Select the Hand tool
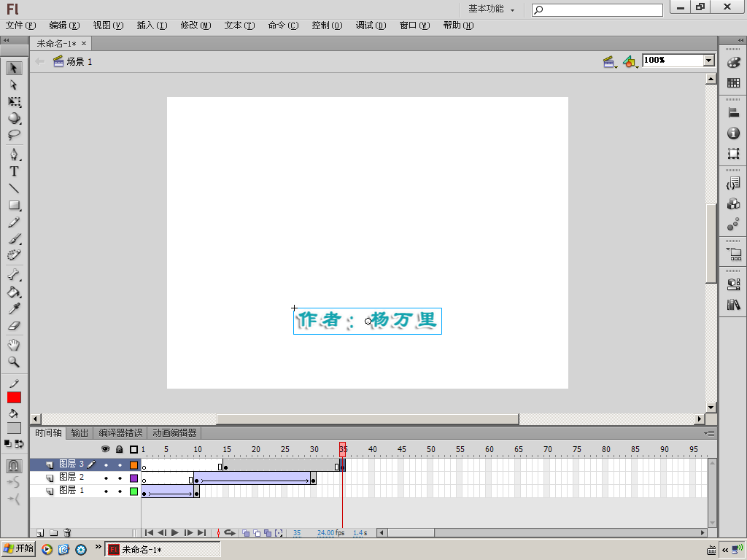The height and width of the screenshot is (560, 747). coord(14,345)
